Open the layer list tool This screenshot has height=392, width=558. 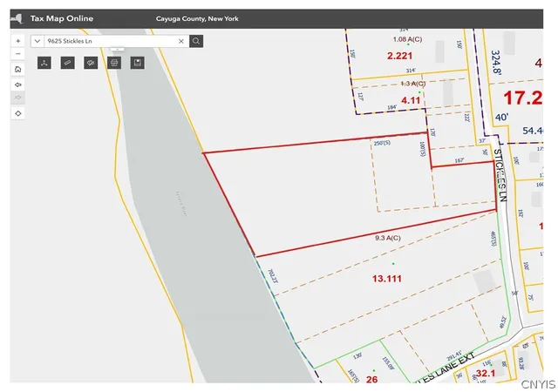tap(44, 63)
